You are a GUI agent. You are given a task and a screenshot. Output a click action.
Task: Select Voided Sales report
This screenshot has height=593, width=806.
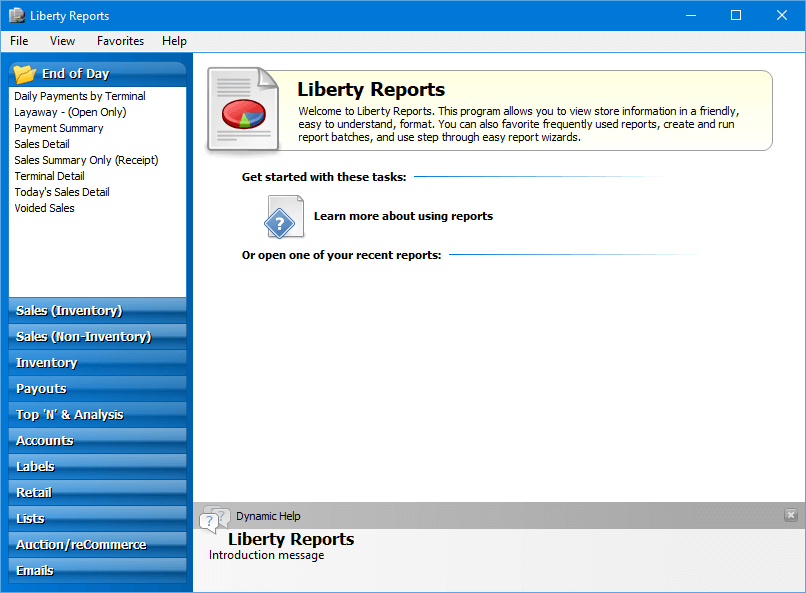(x=44, y=208)
